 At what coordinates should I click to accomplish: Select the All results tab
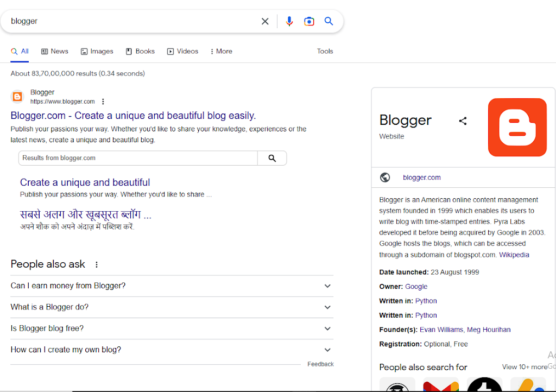[x=20, y=52]
